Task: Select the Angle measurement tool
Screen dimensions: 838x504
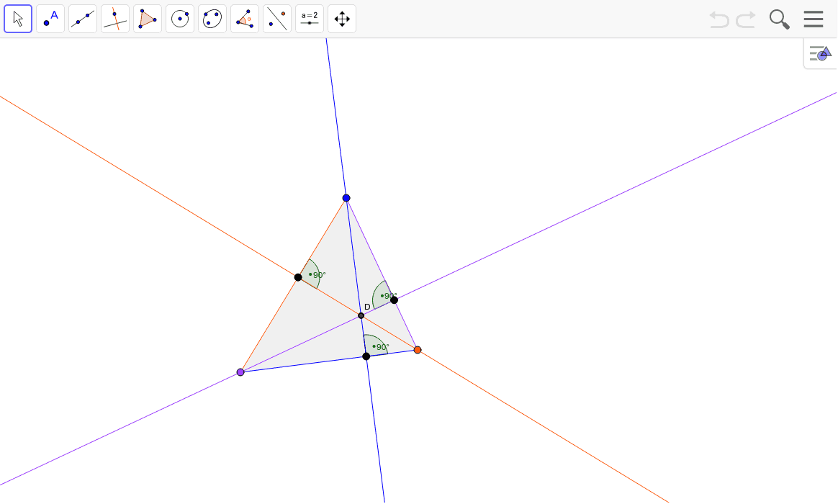Action: 245,19
